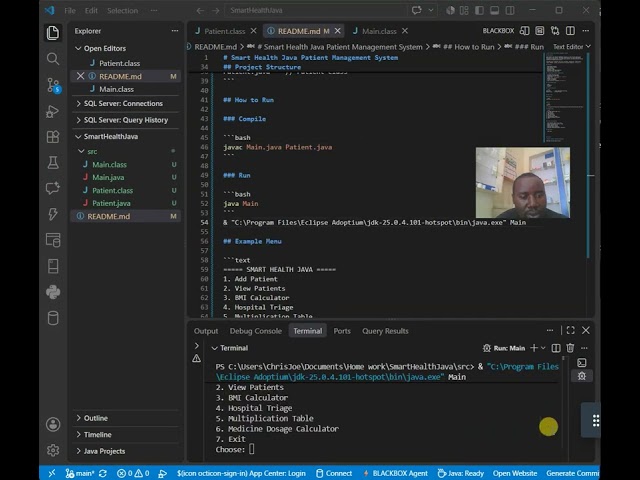
Task: Switch to the Ports panel tab
Action: [x=342, y=331]
